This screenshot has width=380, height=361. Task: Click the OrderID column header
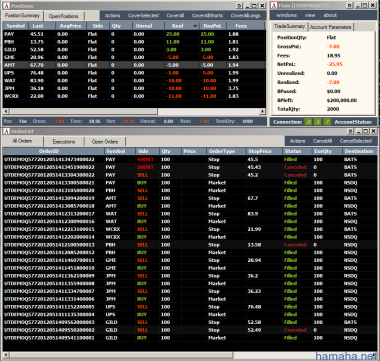(x=53, y=151)
